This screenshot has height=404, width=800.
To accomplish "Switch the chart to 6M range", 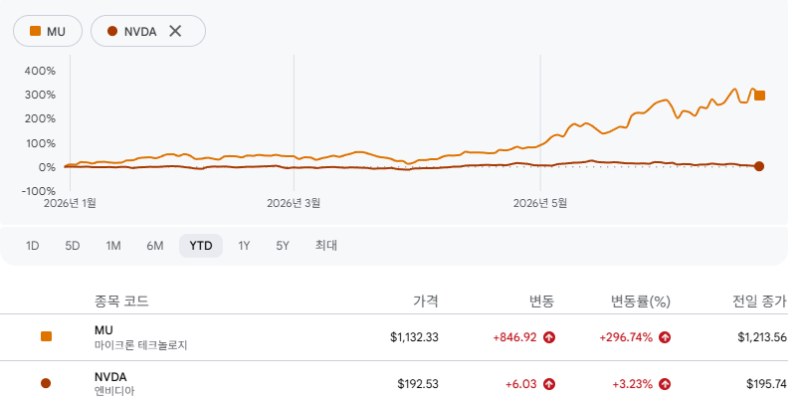I will 155,246.
